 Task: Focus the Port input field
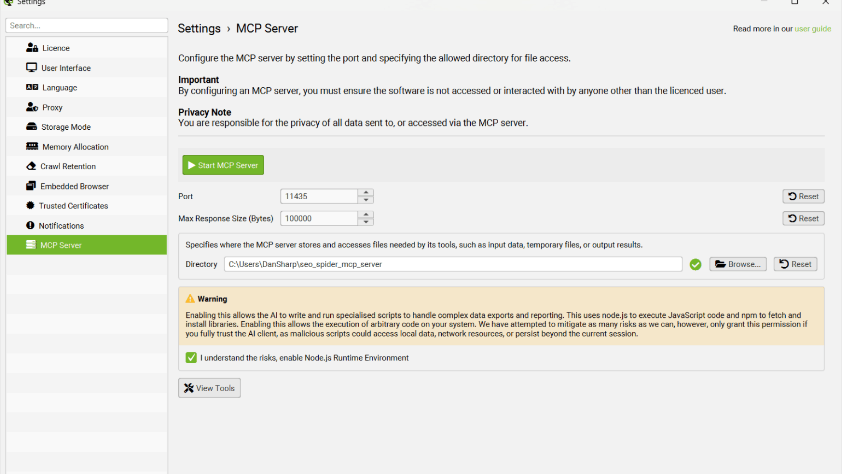[x=319, y=196]
